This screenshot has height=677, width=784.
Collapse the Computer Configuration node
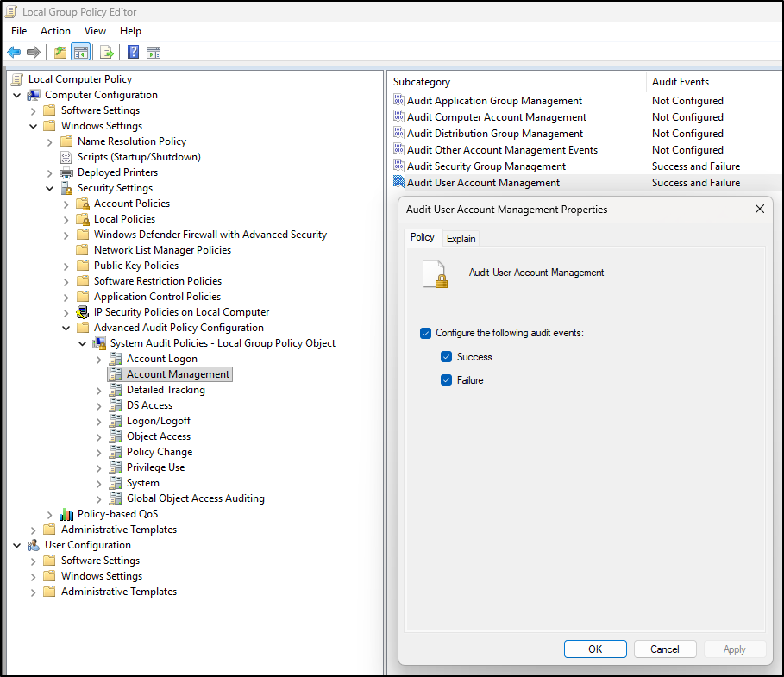17,95
